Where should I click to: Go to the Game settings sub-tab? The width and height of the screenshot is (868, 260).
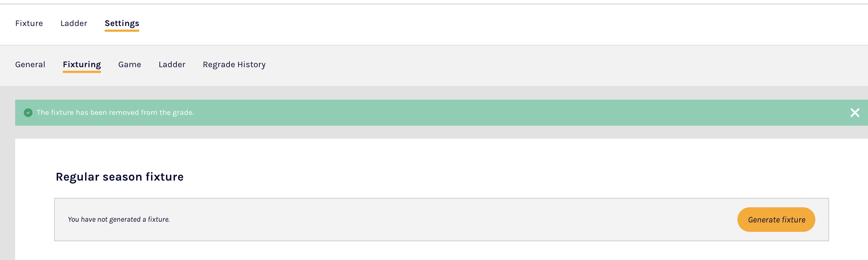click(130, 65)
